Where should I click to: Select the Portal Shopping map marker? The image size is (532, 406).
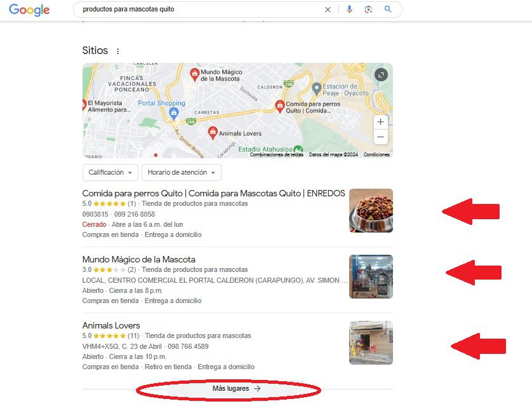(x=174, y=113)
